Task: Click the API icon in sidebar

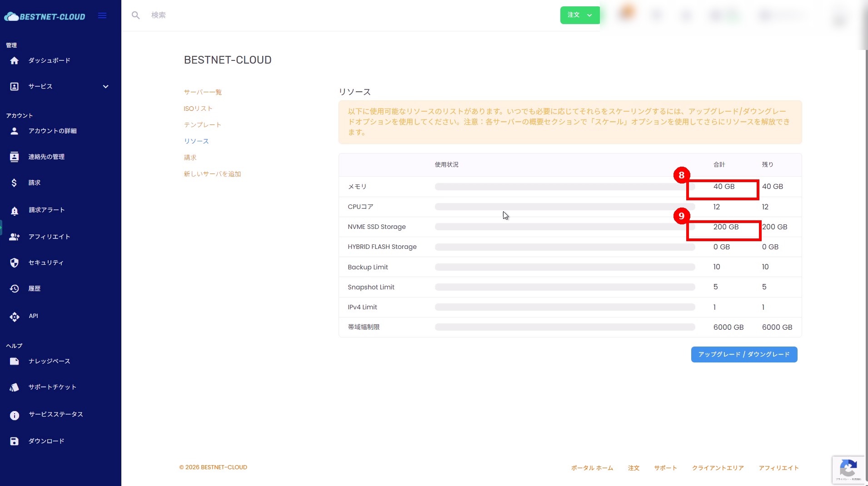Action: point(15,317)
